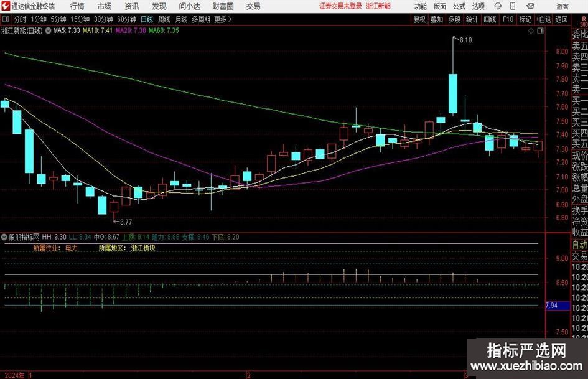Expand the 浙江新能(日线) indicator dropdown arrow
The height and width of the screenshot is (379, 588).
pos(48,30)
